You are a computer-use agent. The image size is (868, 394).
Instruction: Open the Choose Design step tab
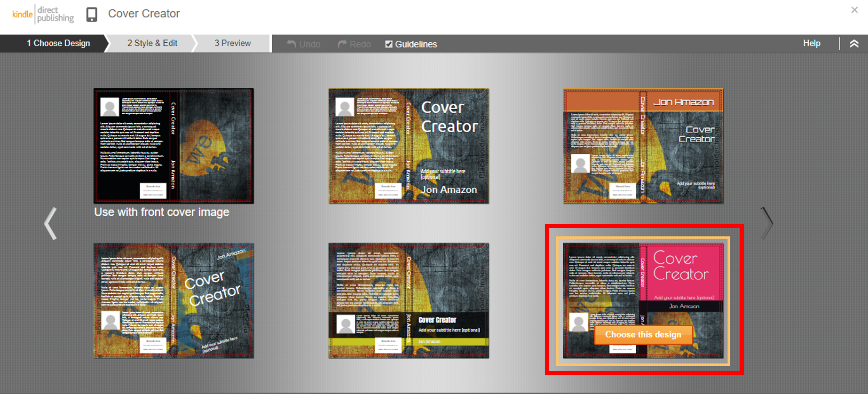[x=58, y=43]
